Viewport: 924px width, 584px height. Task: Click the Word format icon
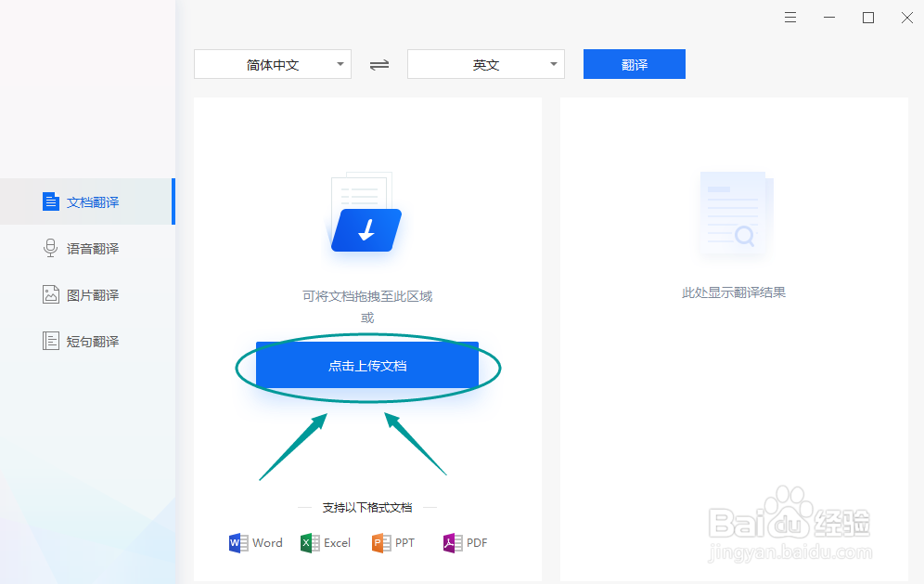[x=238, y=543]
